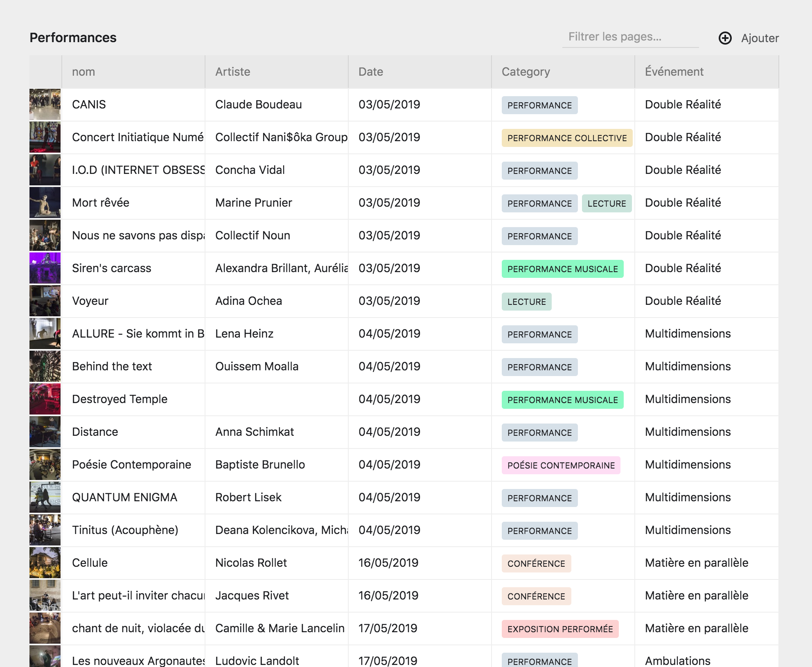Screen dimensions: 812x667
Task: Click the LECTURE tag on Mort rêvée
Action: click(x=607, y=203)
